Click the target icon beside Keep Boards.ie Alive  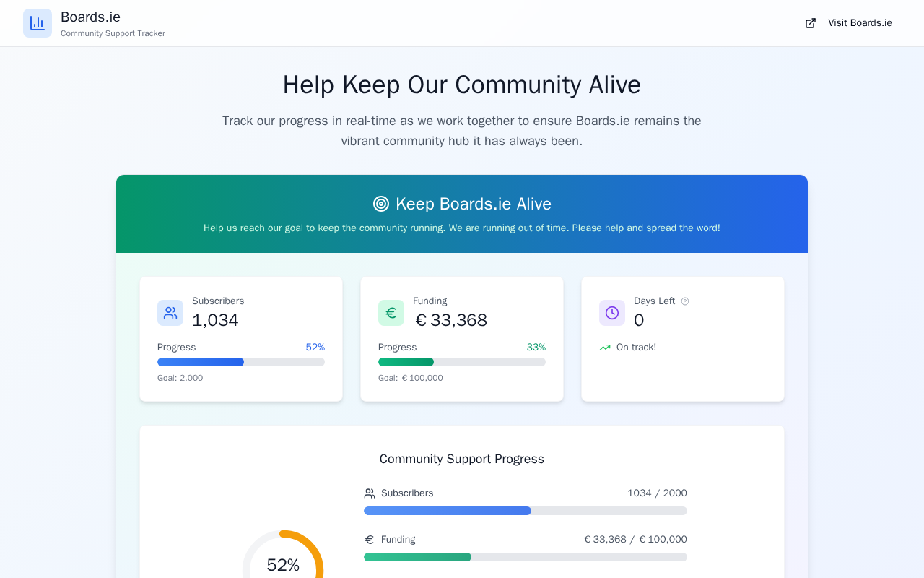(x=381, y=204)
